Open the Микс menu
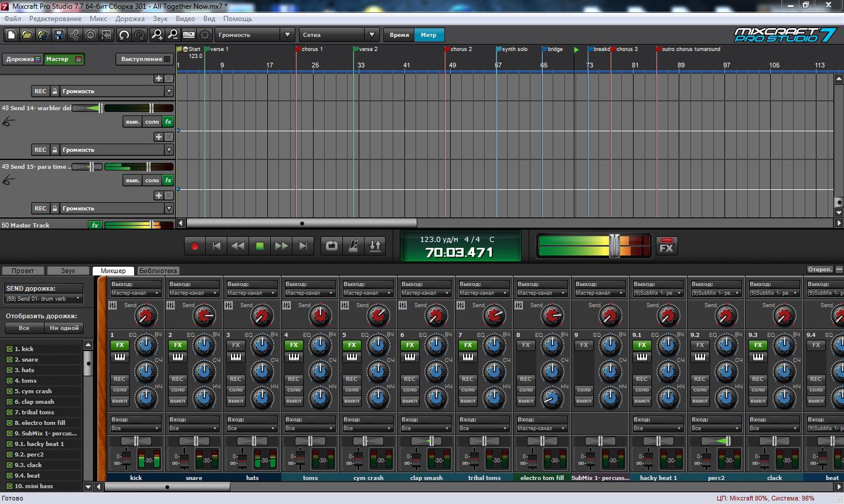The image size is (844, 504). (x=98, y=19)
